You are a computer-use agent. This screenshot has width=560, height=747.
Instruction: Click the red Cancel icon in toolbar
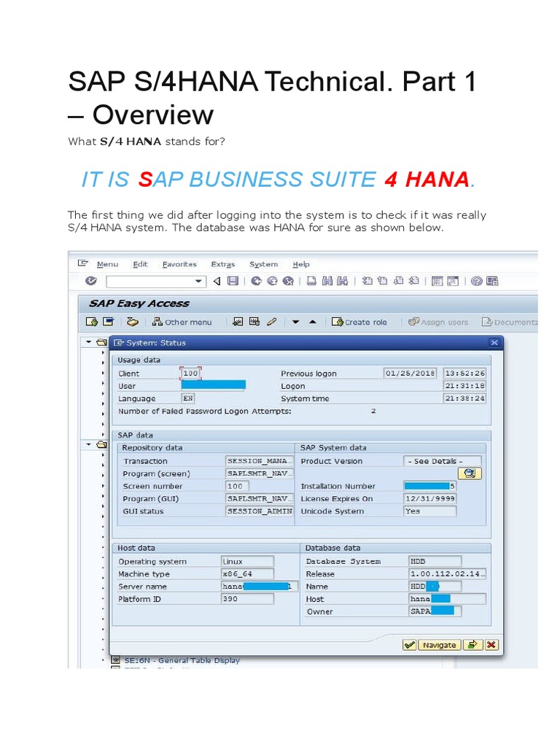[288, 281]
